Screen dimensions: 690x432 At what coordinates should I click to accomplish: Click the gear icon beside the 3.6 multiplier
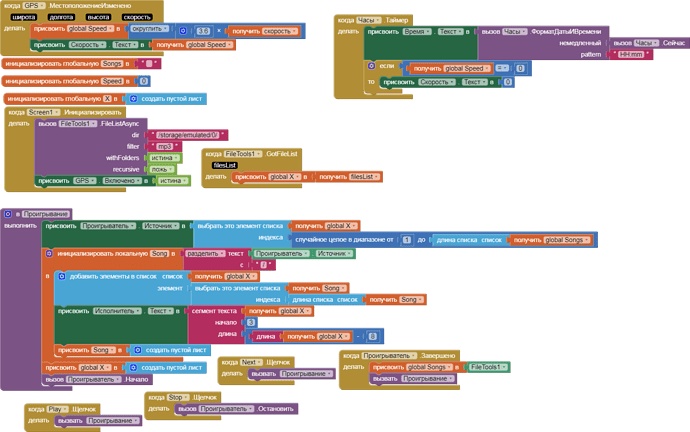pos(184,31)
